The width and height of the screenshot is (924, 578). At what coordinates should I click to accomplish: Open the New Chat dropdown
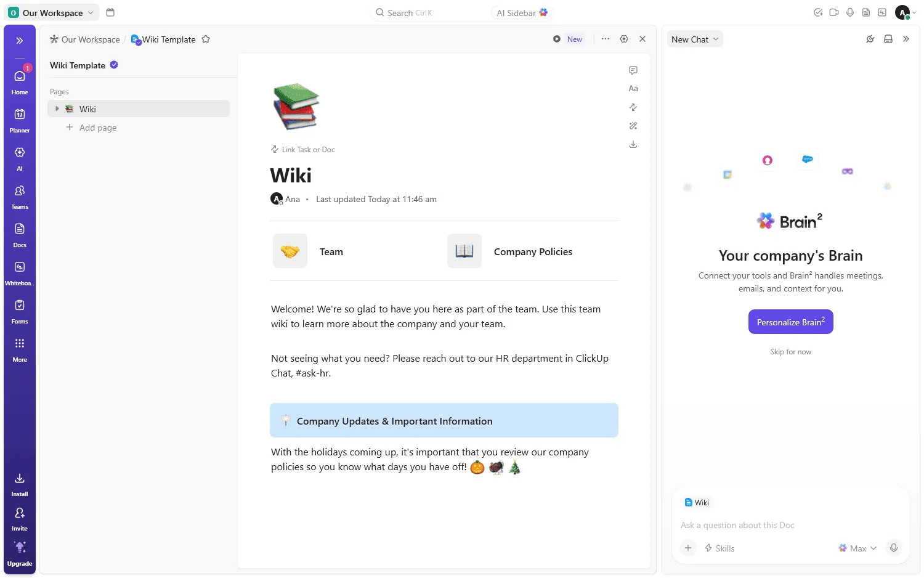695,39
